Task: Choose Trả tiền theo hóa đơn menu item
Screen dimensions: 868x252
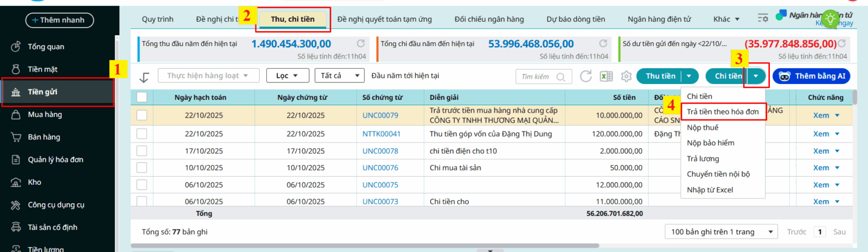Action: click(723, 112)
